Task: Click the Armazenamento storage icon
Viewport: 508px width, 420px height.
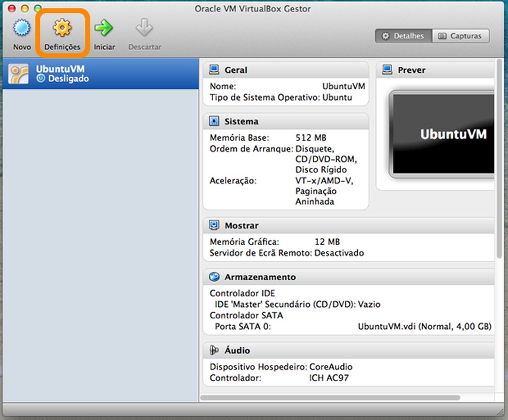Action: tap(214, 277)
